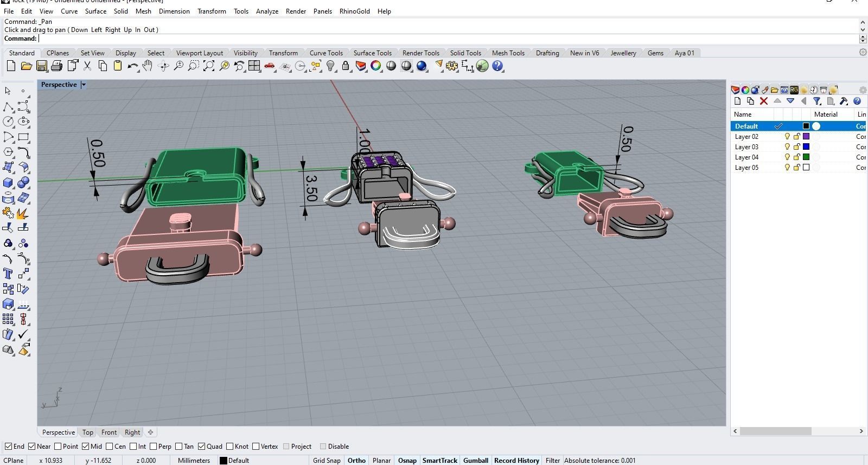This screenshot has height=465, width=868.
Task: Enable the Cen osnap checkbox
Action: [x=110, y=447]
